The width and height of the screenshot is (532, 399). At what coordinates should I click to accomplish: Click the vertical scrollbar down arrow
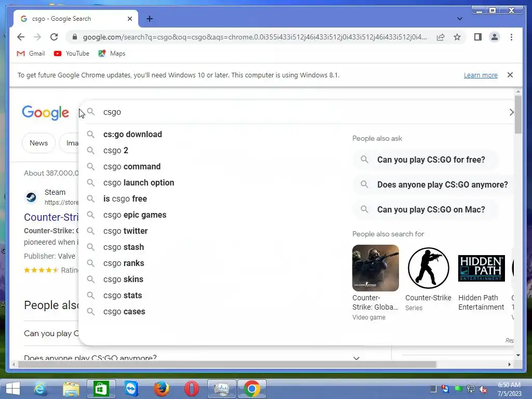pos(518,355)
